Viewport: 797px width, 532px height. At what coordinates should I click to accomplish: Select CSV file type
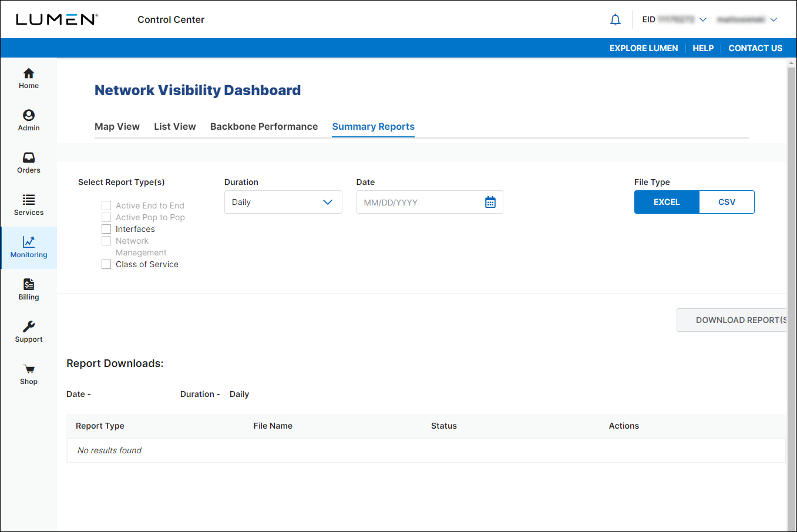727,202
